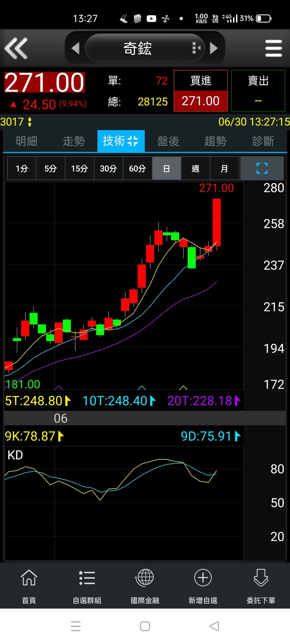Switch to the 盤後 tab
This screenshot has height=644, width=290.
tap(168, 141)
